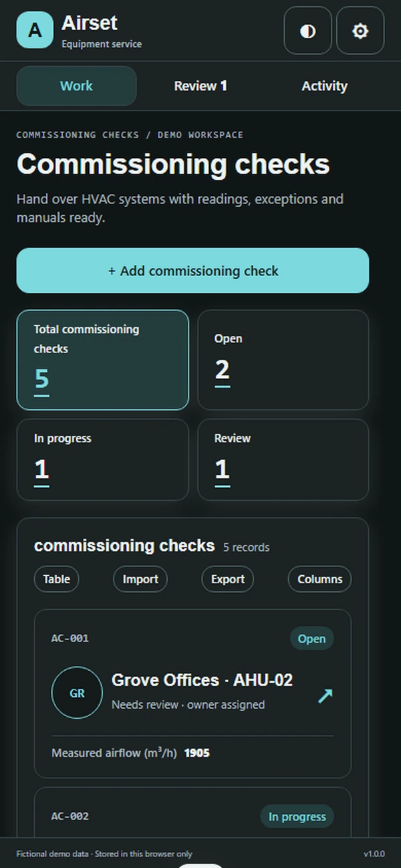This screenshot has height=868, width=401.
Task: Switch to the Review tab
Action: click(200, 86)
